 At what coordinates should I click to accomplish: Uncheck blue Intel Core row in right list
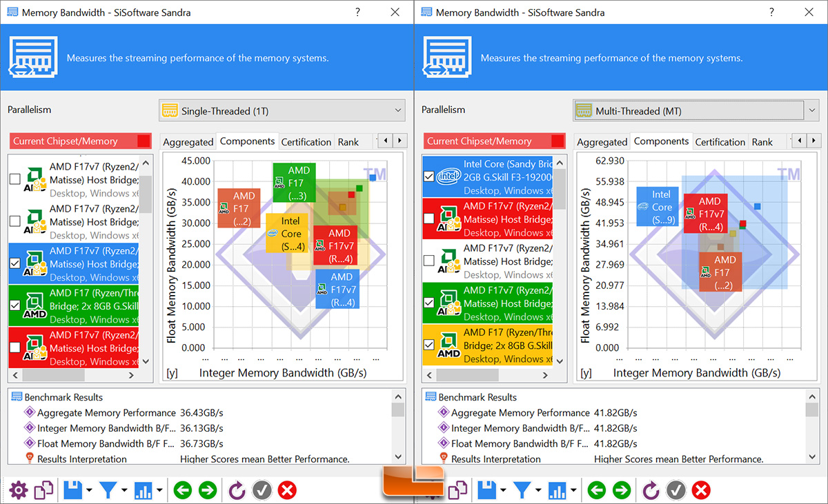(429, 177)
